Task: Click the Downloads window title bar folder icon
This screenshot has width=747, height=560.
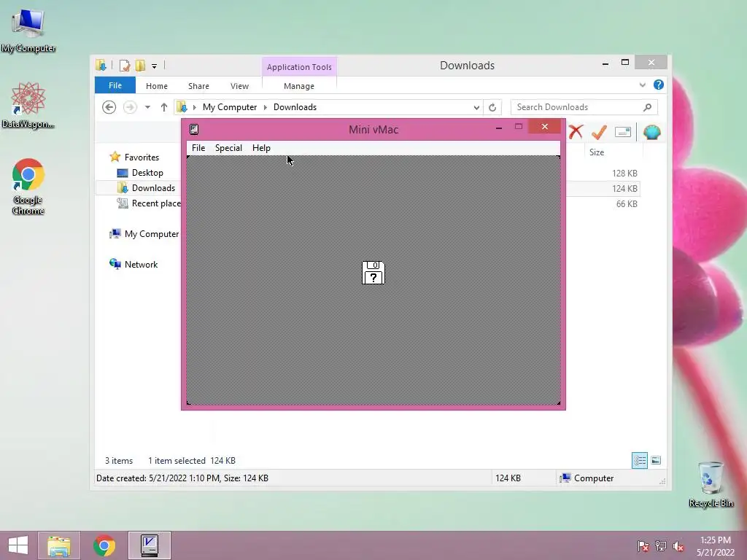Action: tap(101, 65)
